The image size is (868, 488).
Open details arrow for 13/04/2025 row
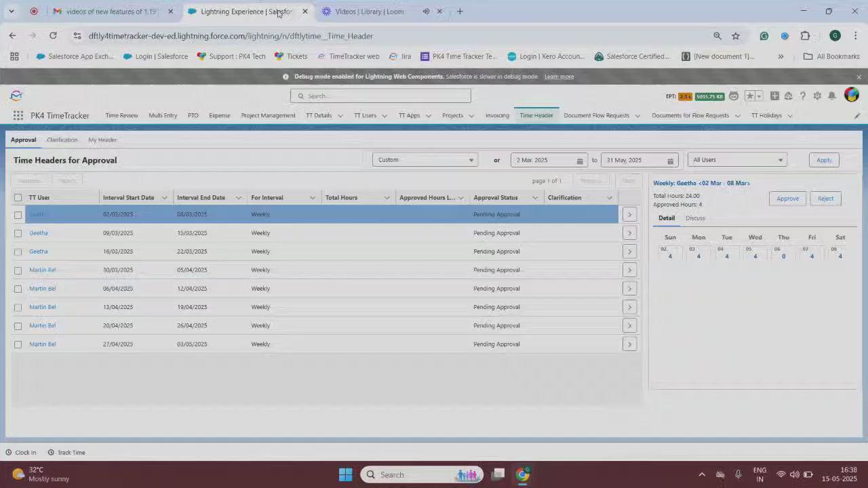point(629,307)
